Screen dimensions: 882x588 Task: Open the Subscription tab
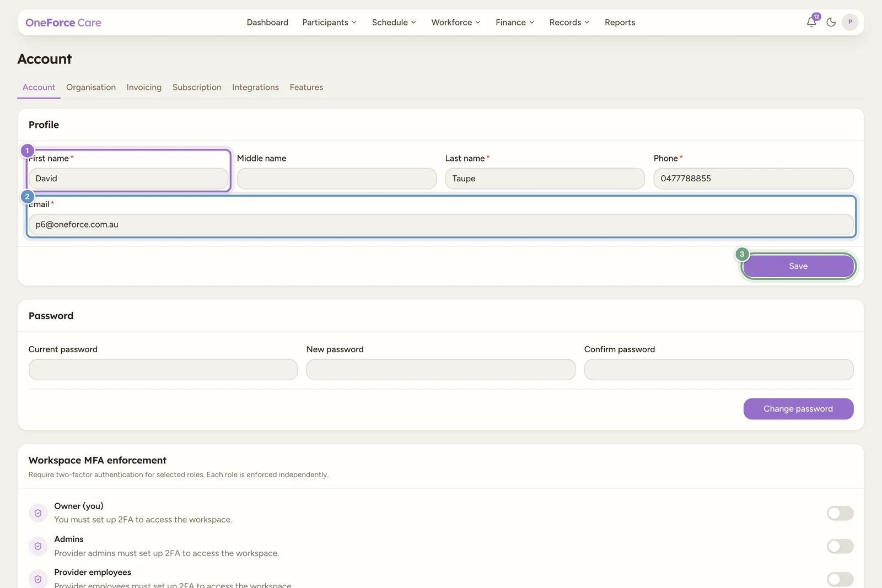[x=197, y=87]
